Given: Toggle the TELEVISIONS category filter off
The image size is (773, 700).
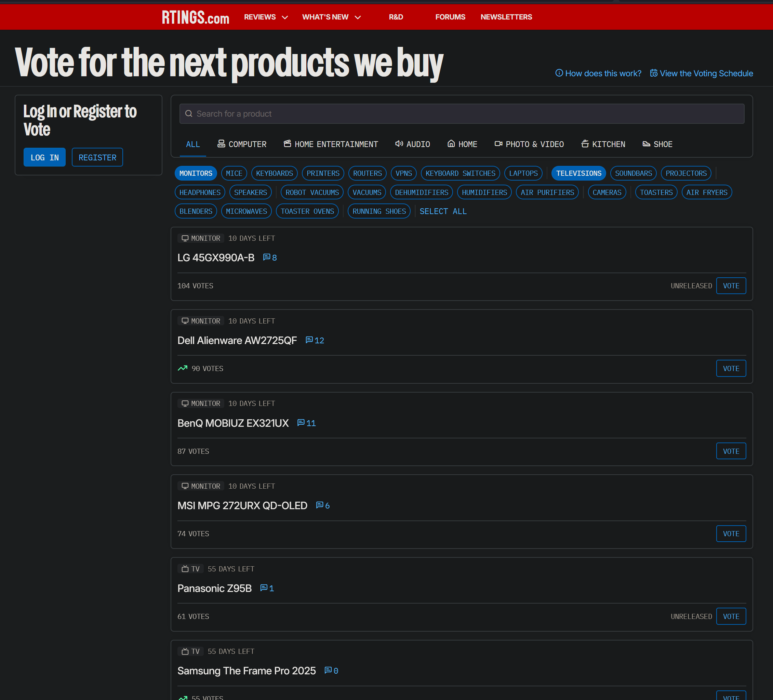Looking at the screenshot, I should 578,173.
